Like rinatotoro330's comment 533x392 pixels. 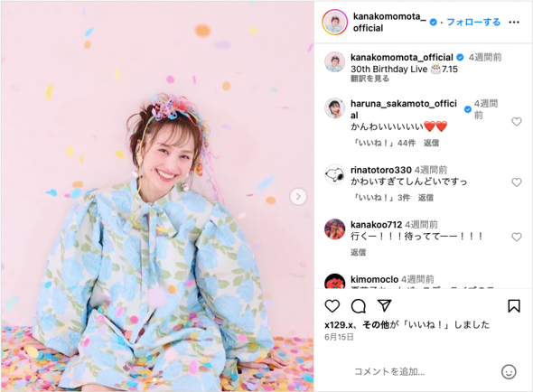[517, 182]
